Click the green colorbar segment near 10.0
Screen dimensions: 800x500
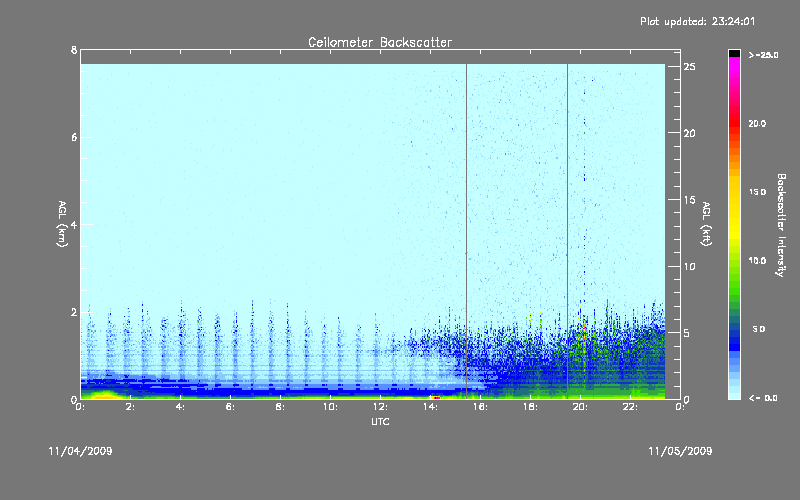(734, 261)
